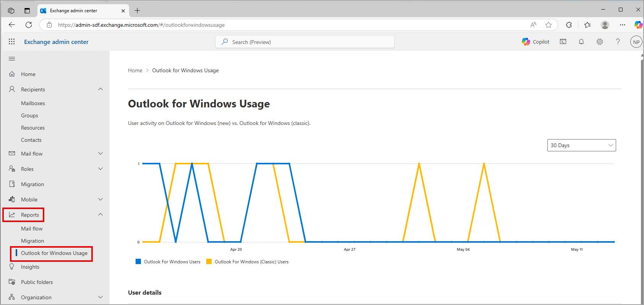Image resolution: width=644 pixels, height=305 pixels.
Task: Click the Apr 20 chart axis label
Action: coord(236,250)
